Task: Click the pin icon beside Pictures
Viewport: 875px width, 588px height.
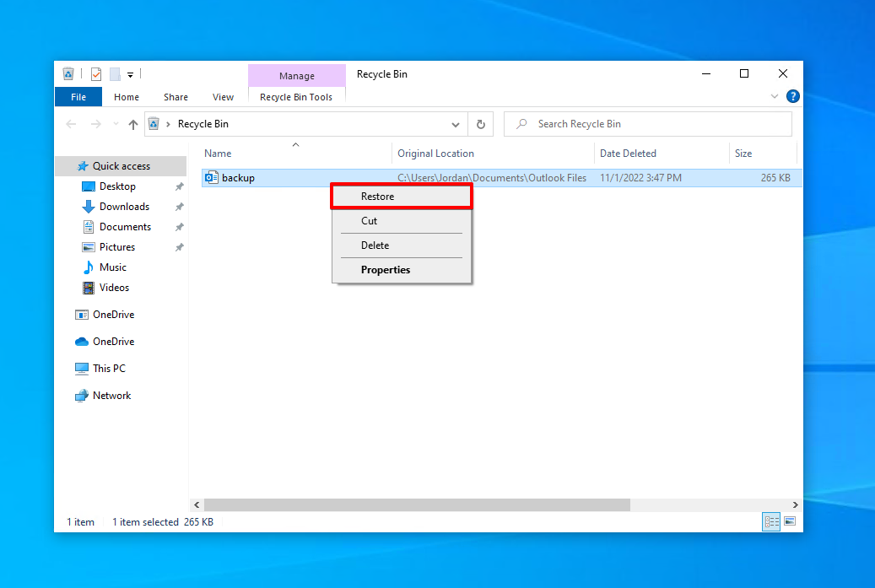Action: click(179, 247)
